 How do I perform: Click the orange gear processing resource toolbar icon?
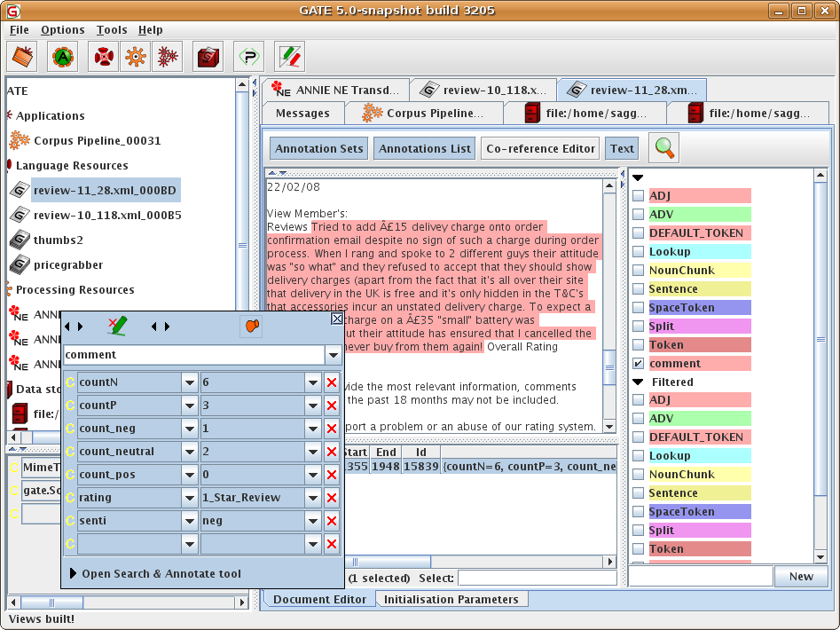point(136,56)
